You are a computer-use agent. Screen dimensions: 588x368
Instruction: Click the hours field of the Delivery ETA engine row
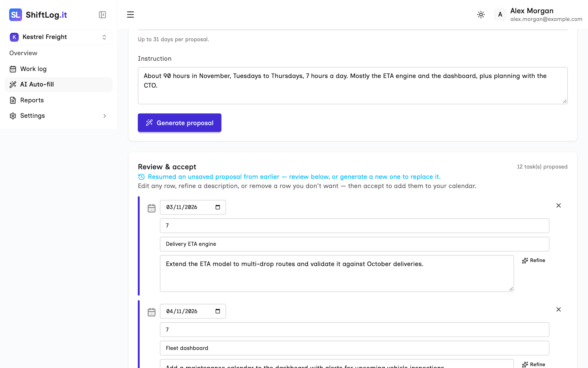[354, 226]
